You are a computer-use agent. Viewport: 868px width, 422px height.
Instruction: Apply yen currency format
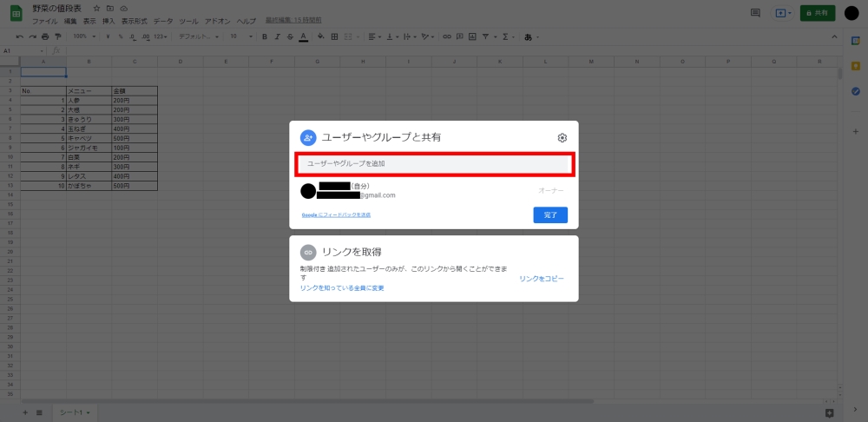[108, 36]
